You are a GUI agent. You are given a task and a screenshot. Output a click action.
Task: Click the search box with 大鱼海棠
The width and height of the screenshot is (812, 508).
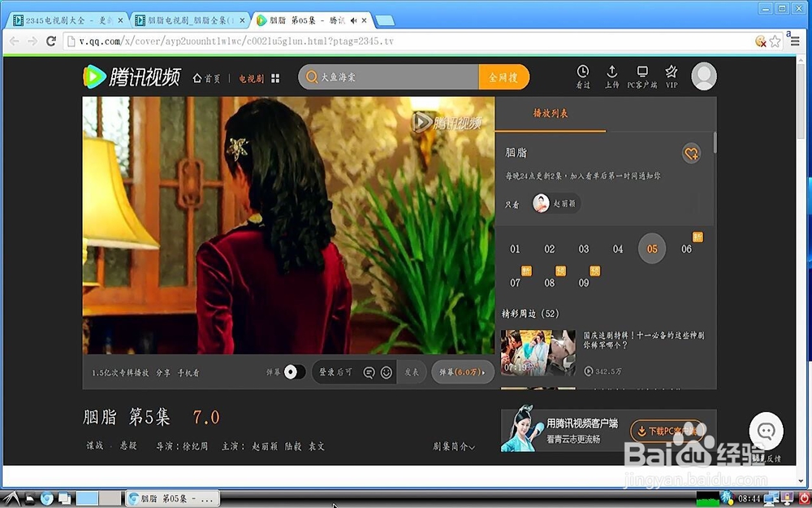click(388, 77)
